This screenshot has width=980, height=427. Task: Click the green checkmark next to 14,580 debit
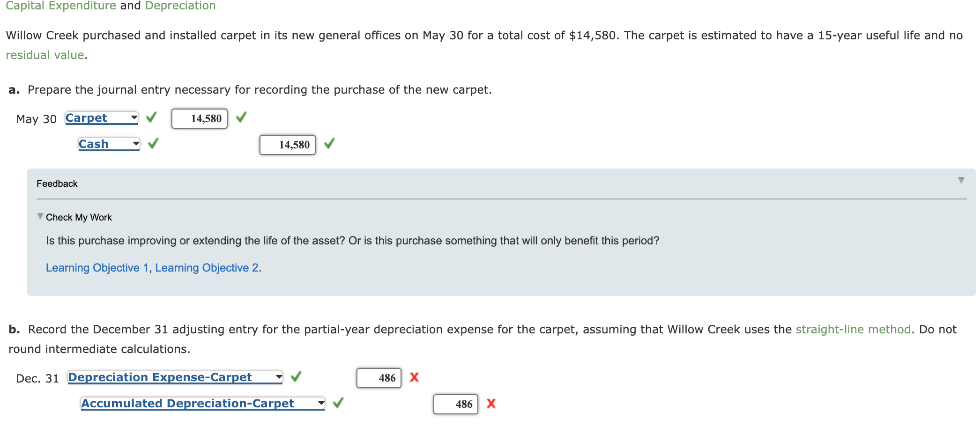(x=240, y=118)
